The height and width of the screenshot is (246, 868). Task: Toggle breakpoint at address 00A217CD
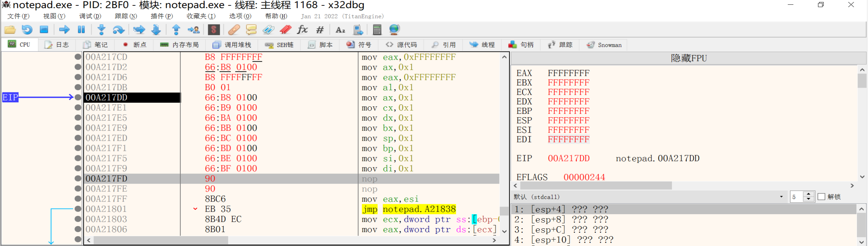pos(78,57)
